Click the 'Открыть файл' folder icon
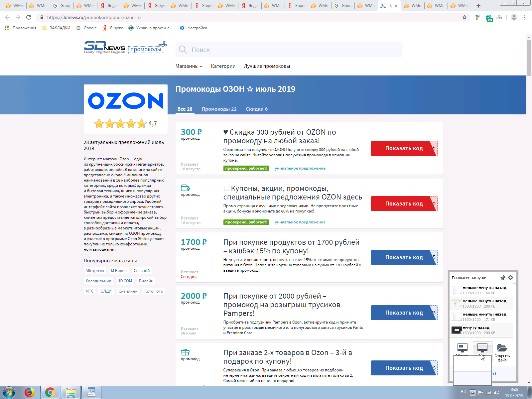This screenshot has height=399, width=532. 502,348
